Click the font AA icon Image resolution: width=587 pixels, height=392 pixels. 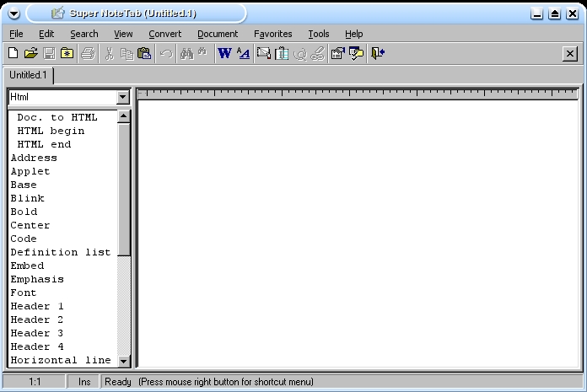(244, 53)
